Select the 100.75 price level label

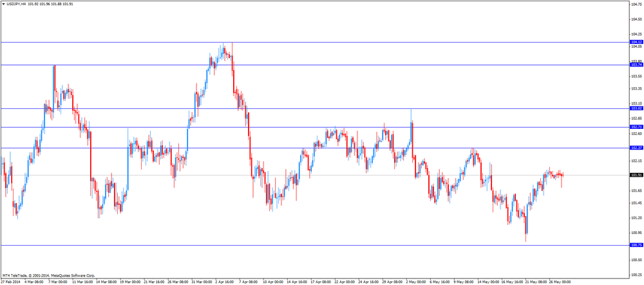pos(636,245)
